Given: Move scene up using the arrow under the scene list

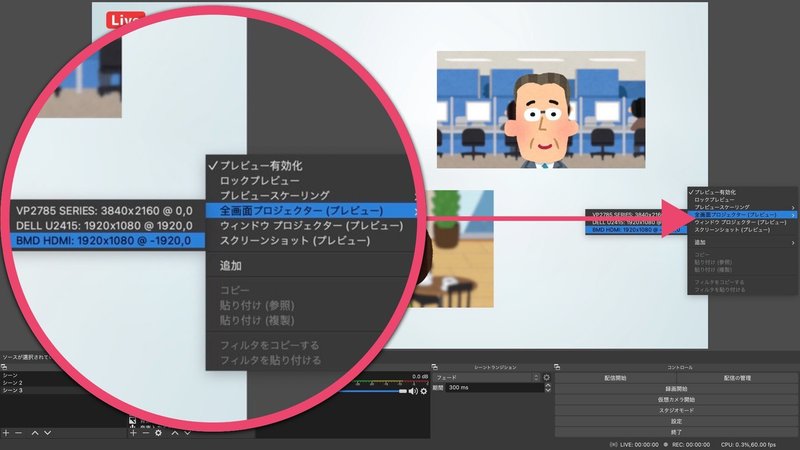Looking at the screenshot, I should pos(35,433).
